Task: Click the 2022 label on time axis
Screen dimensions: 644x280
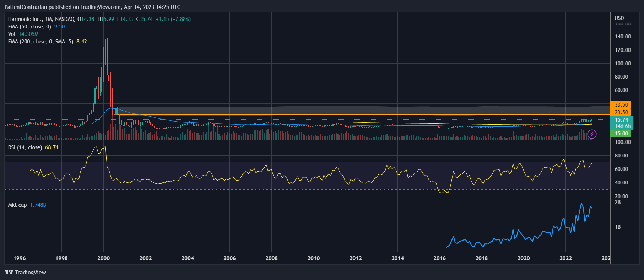Action: coord(565,258)
